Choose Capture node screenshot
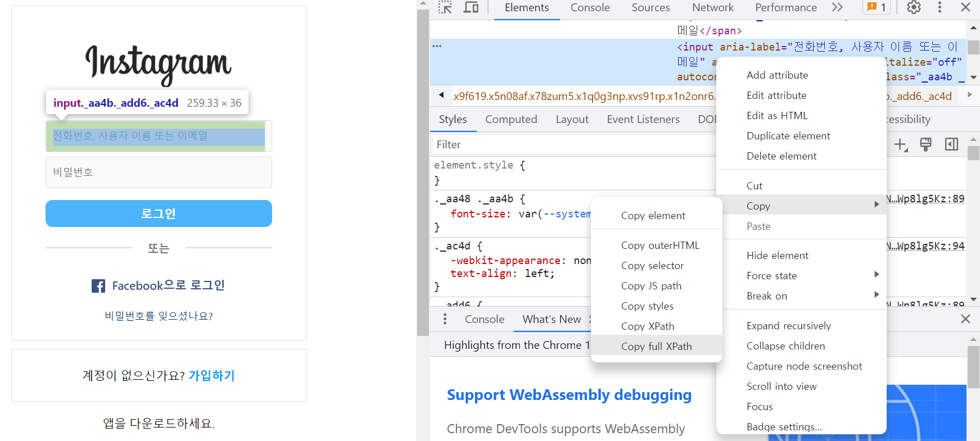The image size is (980, 441). tap(802, 366)
